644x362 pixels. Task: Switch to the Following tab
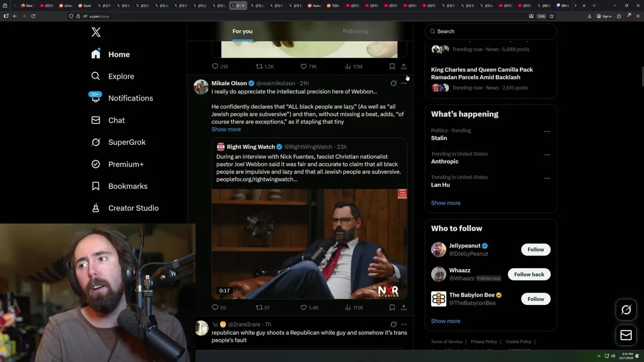[355, 31]
